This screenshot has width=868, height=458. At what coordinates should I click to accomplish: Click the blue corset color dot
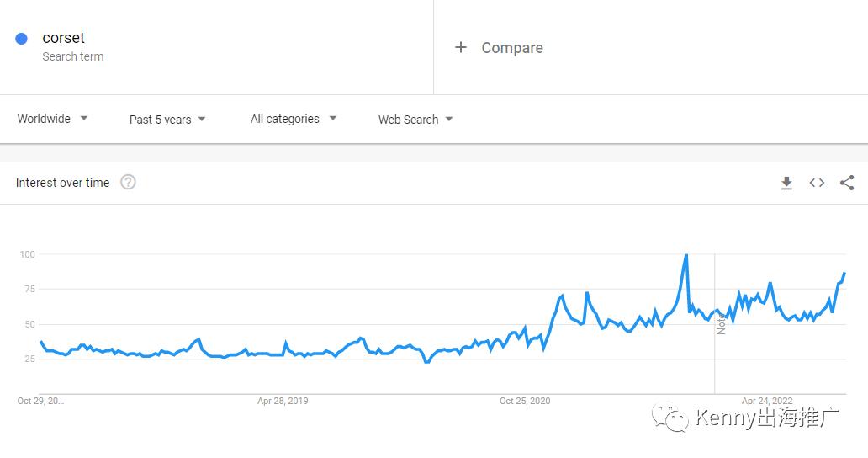pos(22,38)
